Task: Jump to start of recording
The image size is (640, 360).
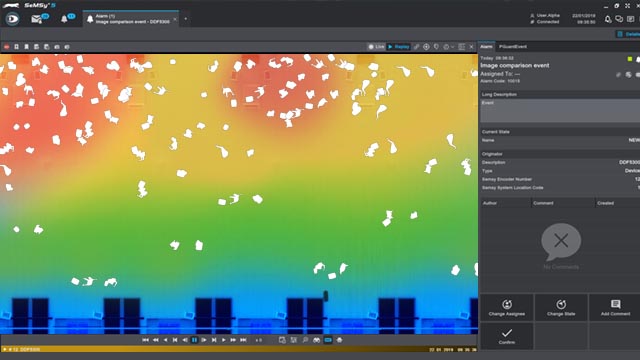Action: click(x=146, y=340)
